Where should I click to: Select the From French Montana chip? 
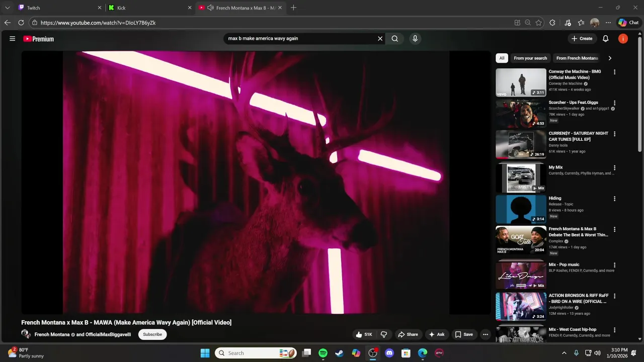click(577, 58)
